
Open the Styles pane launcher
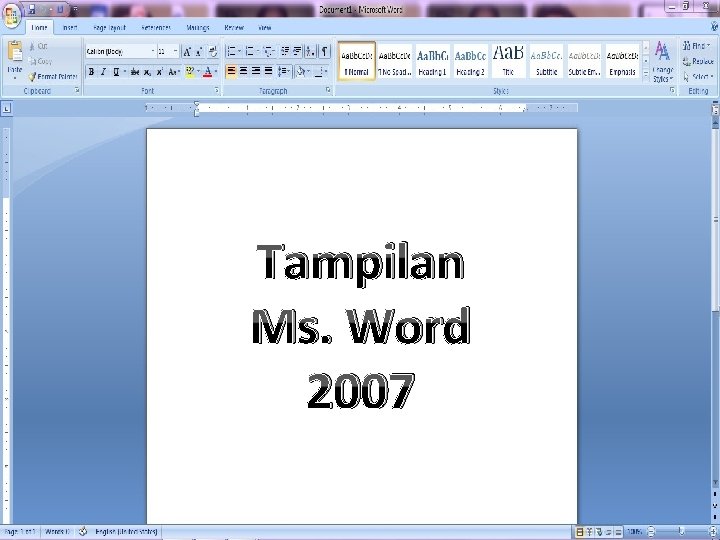pyautogui.click(x=672, y=91)
